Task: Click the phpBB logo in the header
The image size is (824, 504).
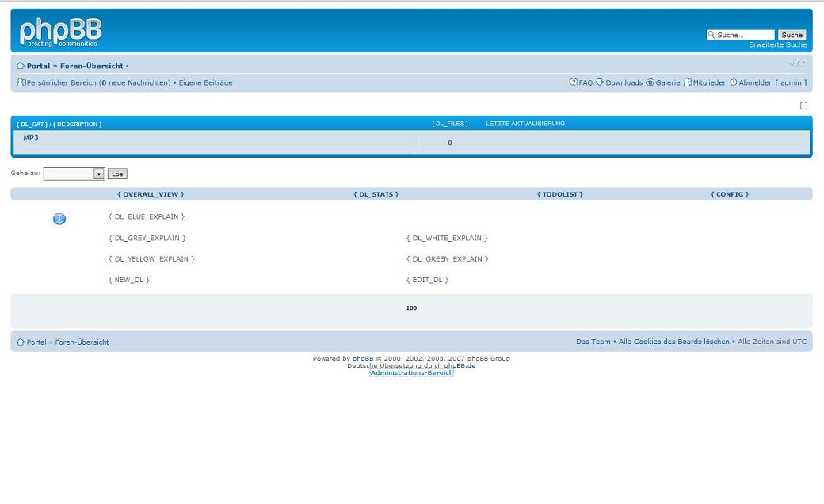Action: coord(60,32)
